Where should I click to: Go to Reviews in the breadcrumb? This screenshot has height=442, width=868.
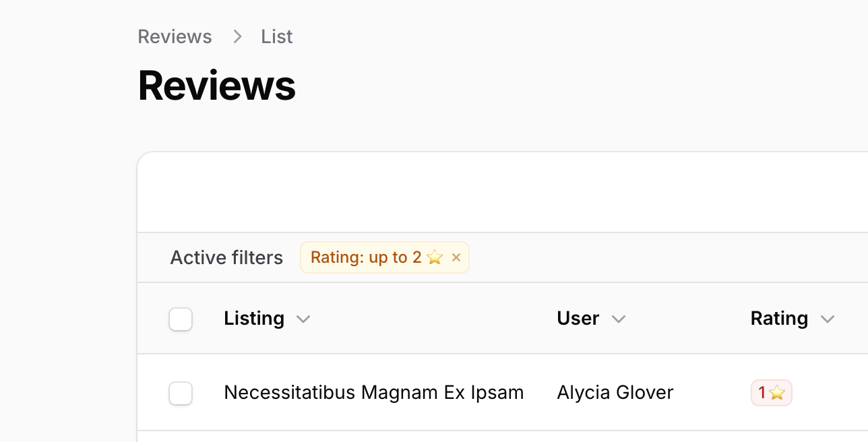coord(175,36)
